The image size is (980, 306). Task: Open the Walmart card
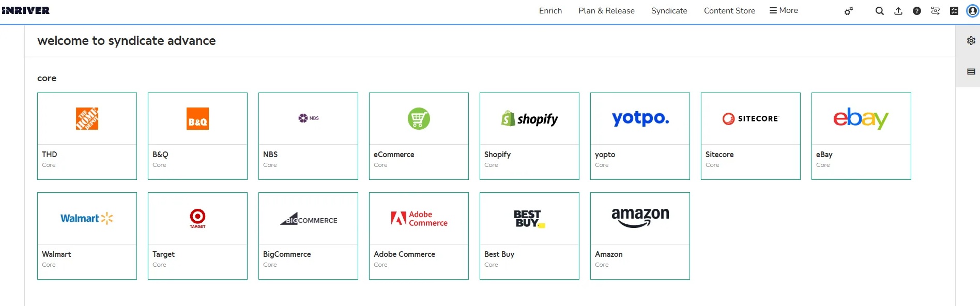pos(87,236)
